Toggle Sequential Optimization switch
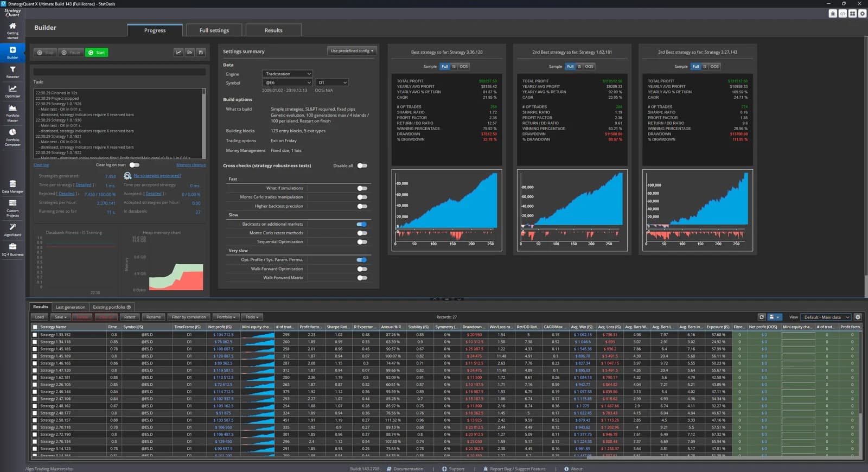This screenshot has height=472, width=868. [362, 242]
